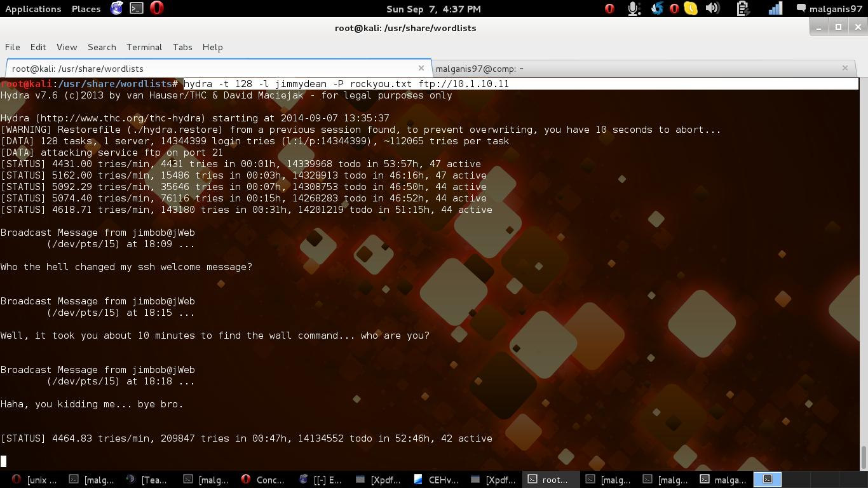Click '(/dev/pts/15) at 18:18' line
Image resolution: width=868 pixels, height=488 pixels.
click(x=121, y=381)
